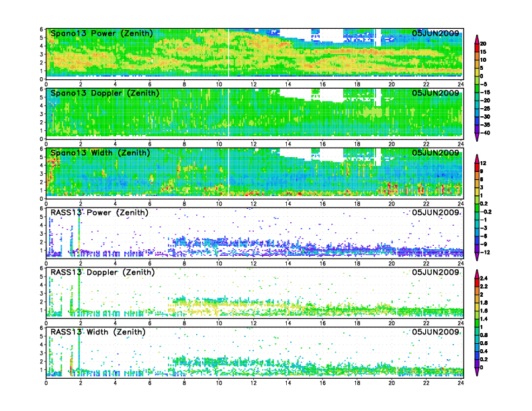Click the 'Spano13 Doppler (Zenith)' panel title
The width and height of the screenshot is (532, 411).
[x=105, y=93]
